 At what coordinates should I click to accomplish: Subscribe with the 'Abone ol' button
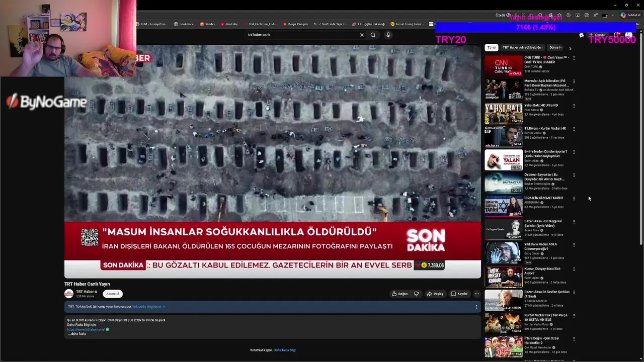pos(113,294)
